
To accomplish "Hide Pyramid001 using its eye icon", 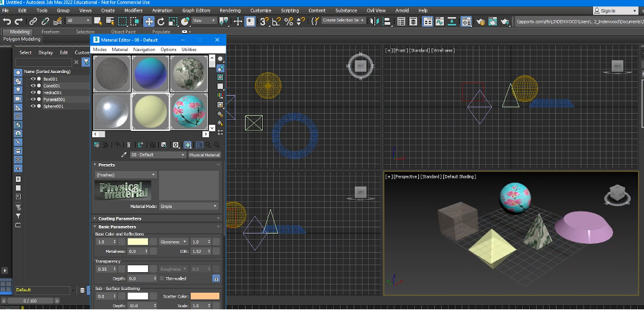I will 33,99.
